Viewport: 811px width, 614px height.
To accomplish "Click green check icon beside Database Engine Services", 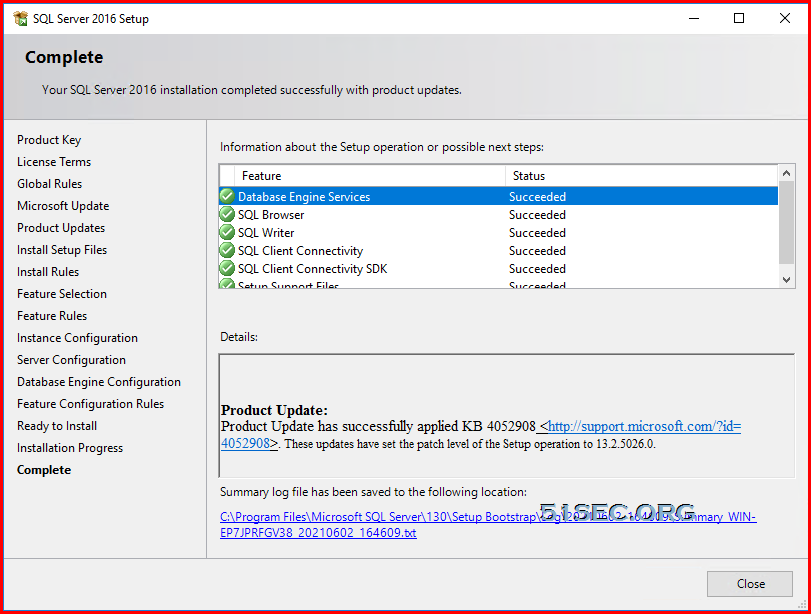I will coord(227,196).
